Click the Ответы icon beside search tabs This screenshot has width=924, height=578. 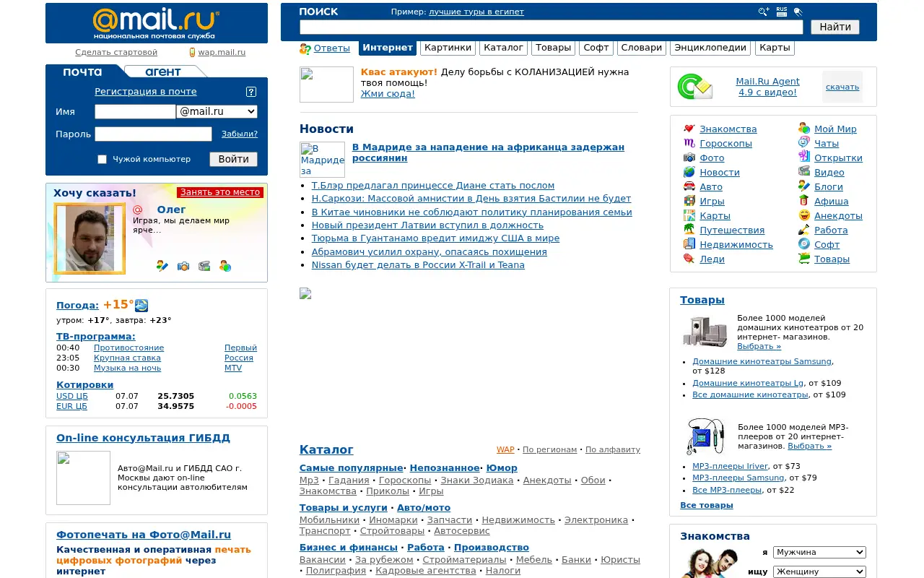[305, 48]
